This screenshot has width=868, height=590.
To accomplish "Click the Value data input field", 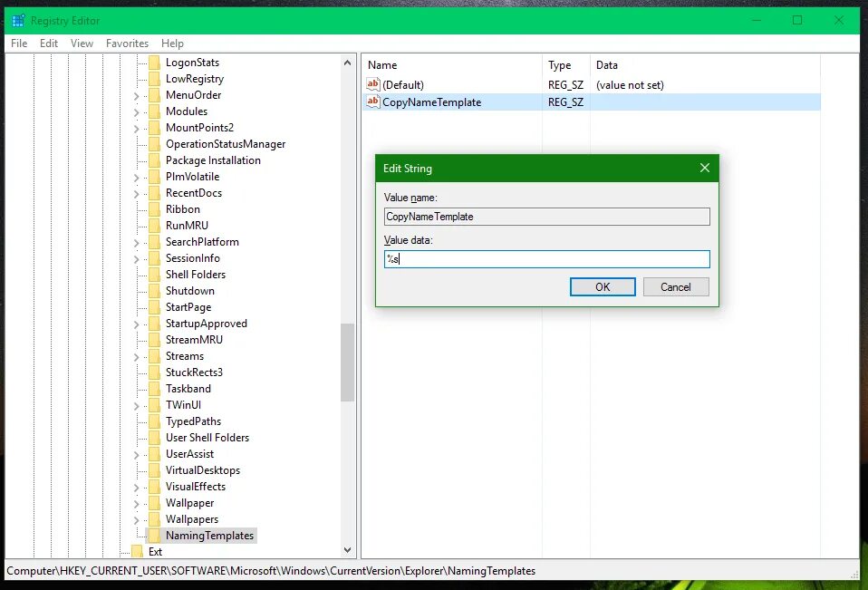I will pos(547,259).
